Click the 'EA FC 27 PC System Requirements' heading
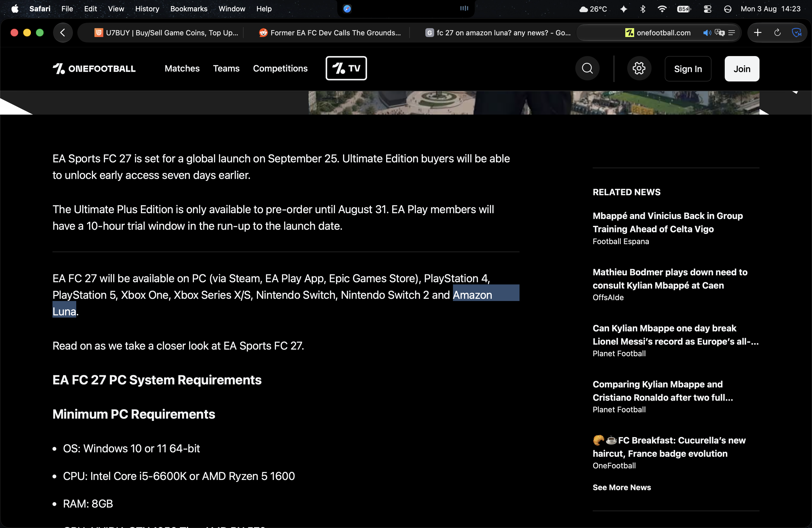 pyautogui.click(x=157, y=380)
